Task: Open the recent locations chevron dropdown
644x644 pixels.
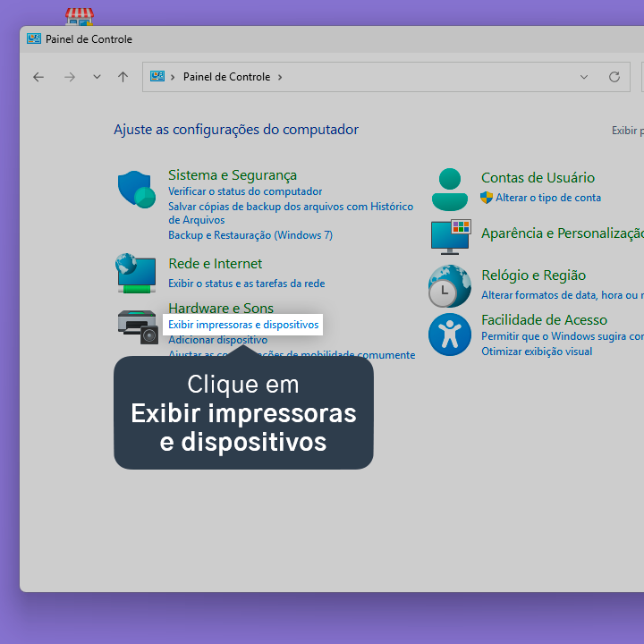Action: point(97,77)
